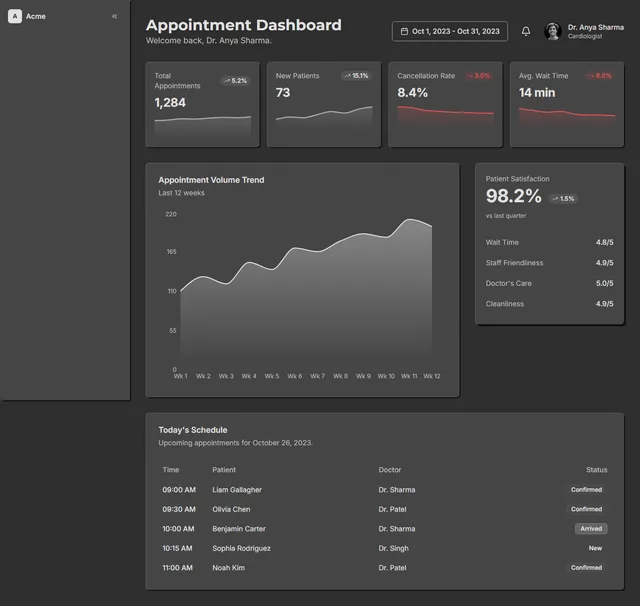Collapse the sidebar with the double-chevron icon
The width and height of the screenshot is (640, 606).
coord(114,16)
